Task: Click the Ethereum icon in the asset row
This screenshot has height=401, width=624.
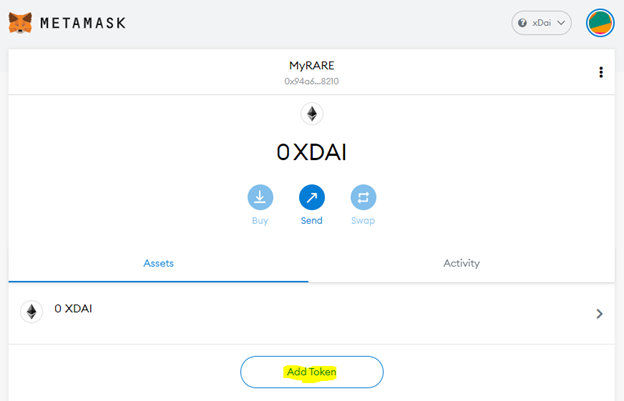Action: click(x=32, y=312)
